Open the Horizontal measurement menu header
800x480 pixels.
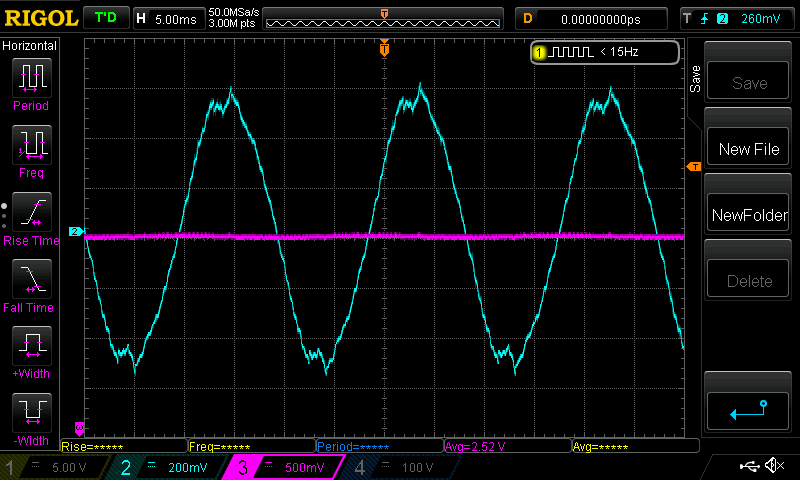pos(31,46)
